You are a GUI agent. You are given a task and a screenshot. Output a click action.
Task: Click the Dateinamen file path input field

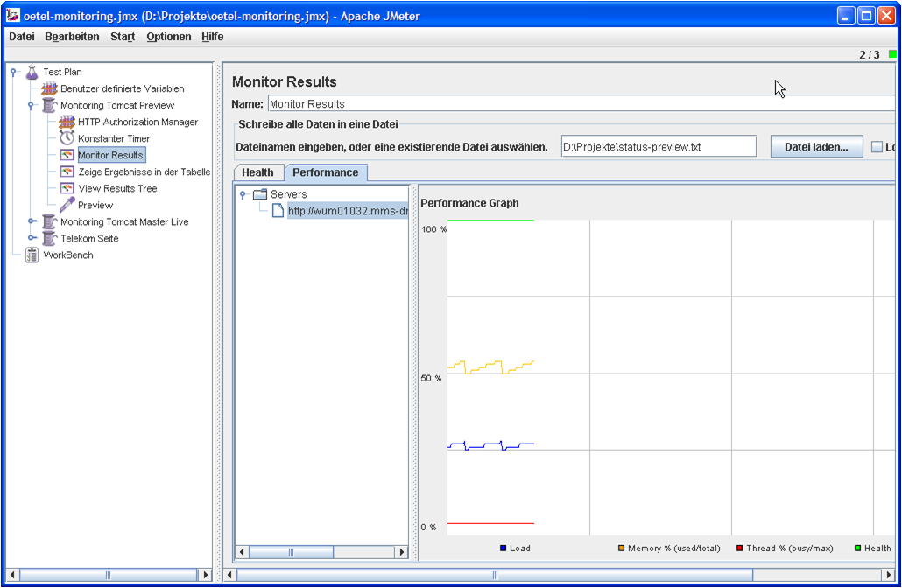pyautogui.click(x=658, y=147)
